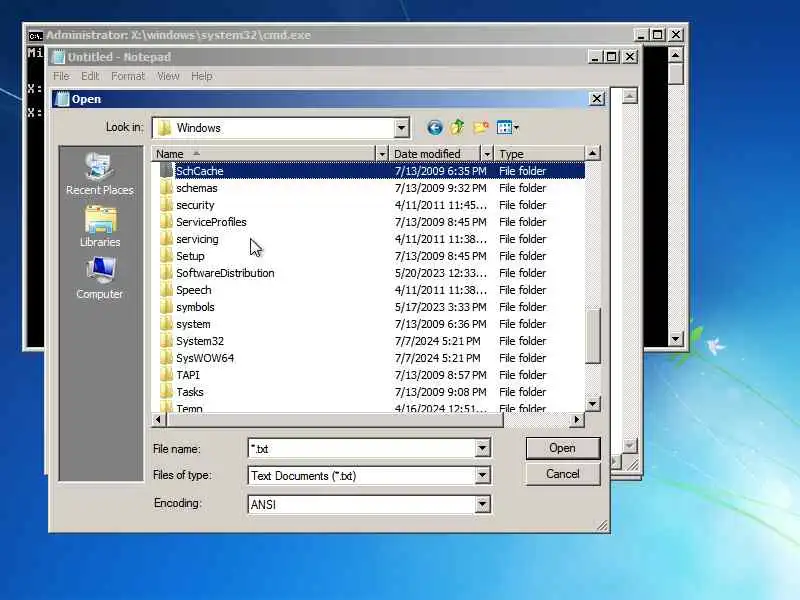Click the file list scroll left arrow
800x600 pixels.
coord(158,419)
